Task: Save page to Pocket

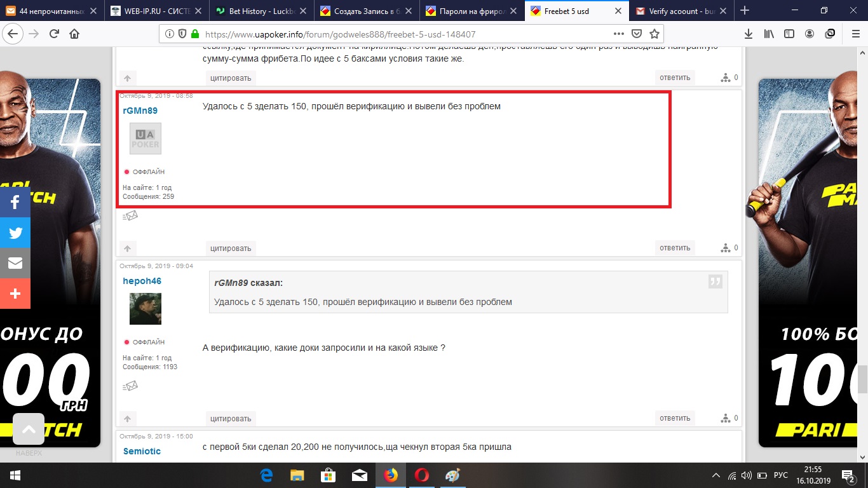Action: pos(637,34)
